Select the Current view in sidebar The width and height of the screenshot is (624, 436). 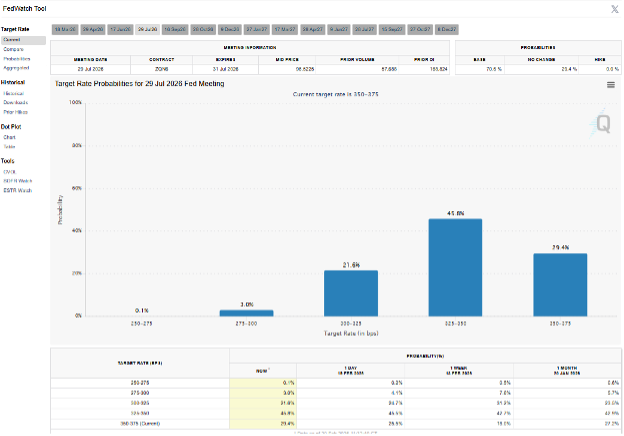pyautogui.click(x=11, y=40)
